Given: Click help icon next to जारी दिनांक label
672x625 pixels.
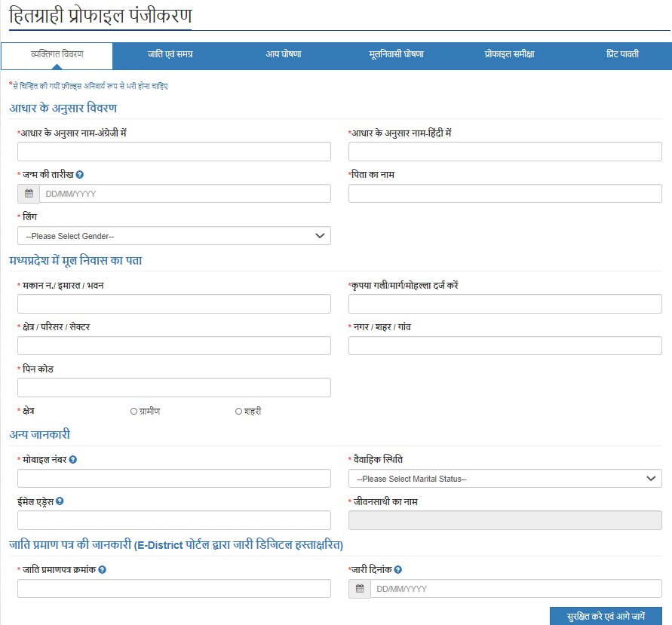Looking at the screenshot, I should click(x=397, y=570).
